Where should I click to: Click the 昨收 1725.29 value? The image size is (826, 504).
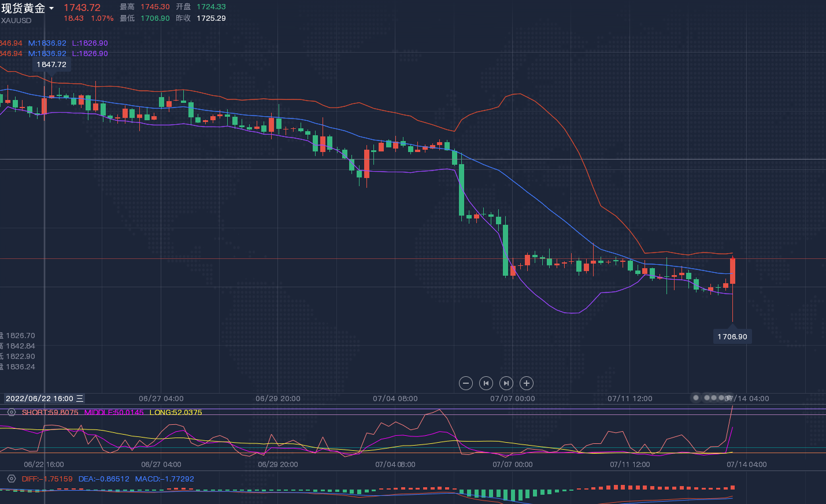point(211,18)
